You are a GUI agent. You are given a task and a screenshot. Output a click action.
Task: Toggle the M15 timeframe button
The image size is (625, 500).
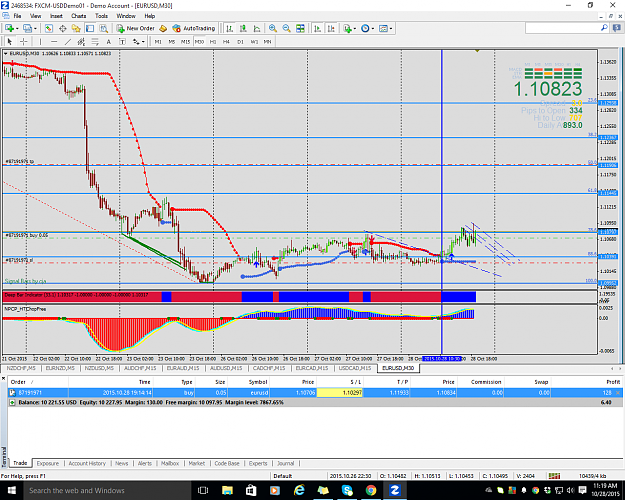click(185, 41)
